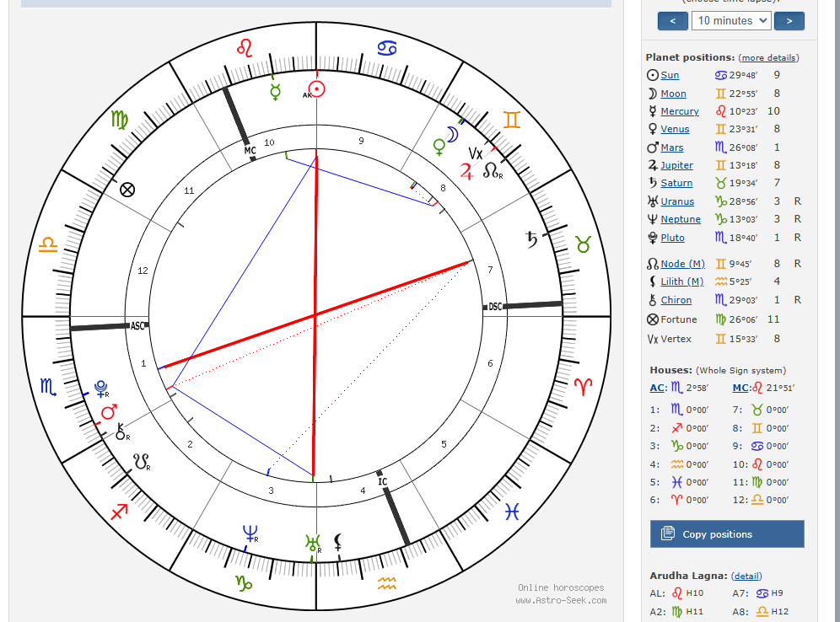Click the Aries zodiac sign on wheel
The image size is (840, 622).
tap(583, 387)
